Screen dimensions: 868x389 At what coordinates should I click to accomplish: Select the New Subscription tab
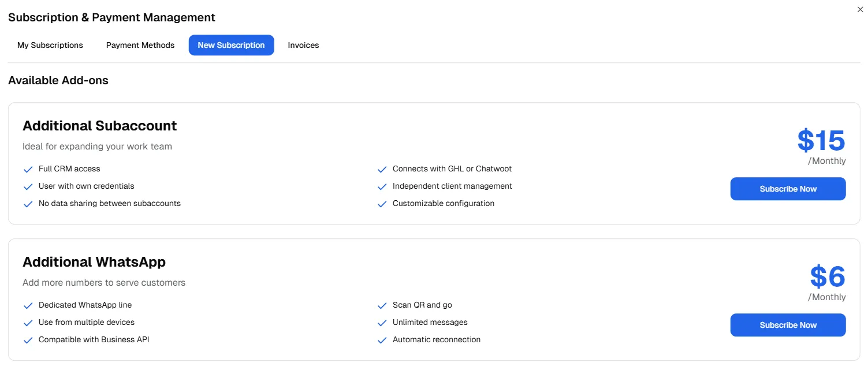[x=231, y=45]
